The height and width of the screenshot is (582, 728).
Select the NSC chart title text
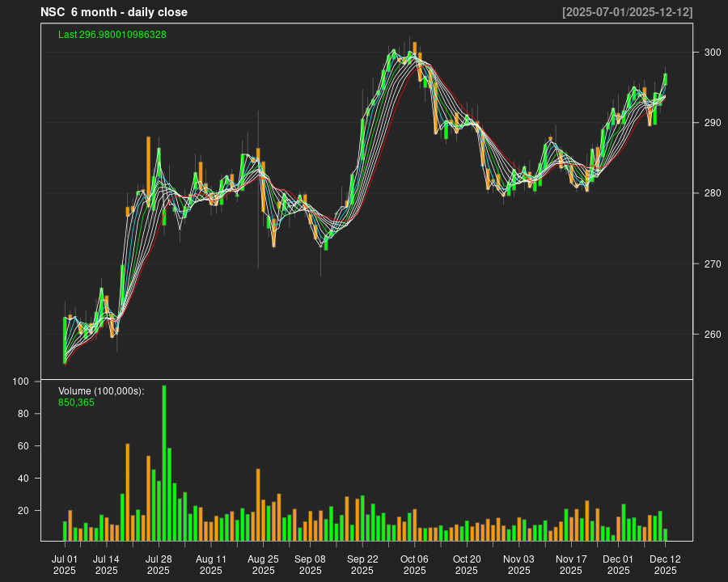[113, 12]
